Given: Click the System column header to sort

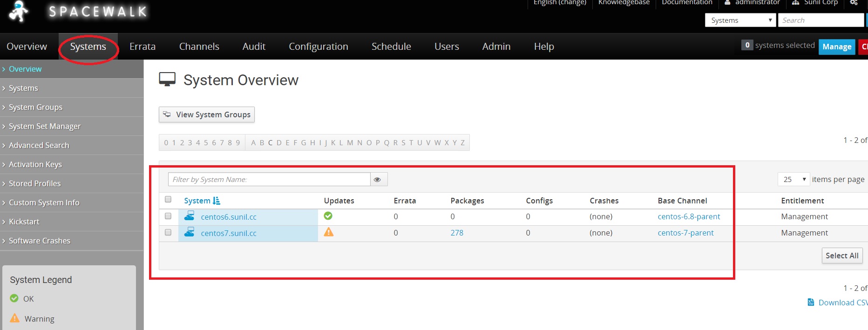Looking at the screenshot, I should 197,201.
